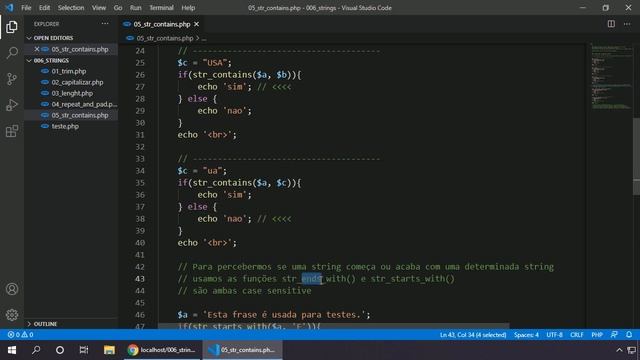Open the editor More Actions ellipsis
The height and width of the screenshot is (360, 640).
point(627,24)
